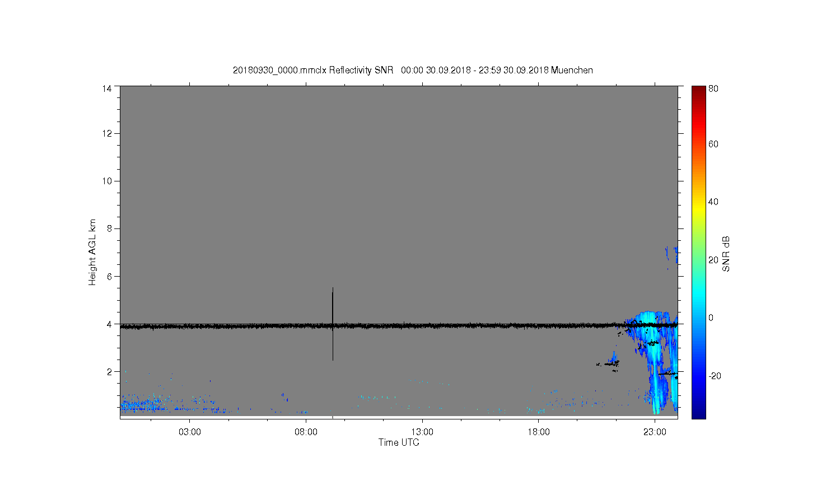Click the 23:00 time tick label
The image size is (840, 504).
click(655, 432)
